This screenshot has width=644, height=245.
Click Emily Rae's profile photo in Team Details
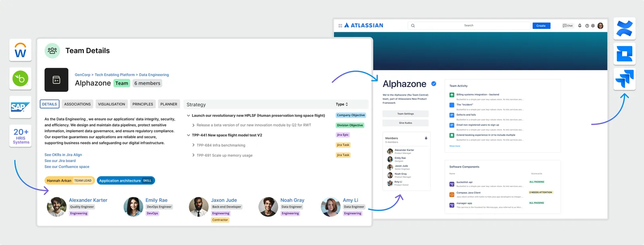[x=133, y=207]
